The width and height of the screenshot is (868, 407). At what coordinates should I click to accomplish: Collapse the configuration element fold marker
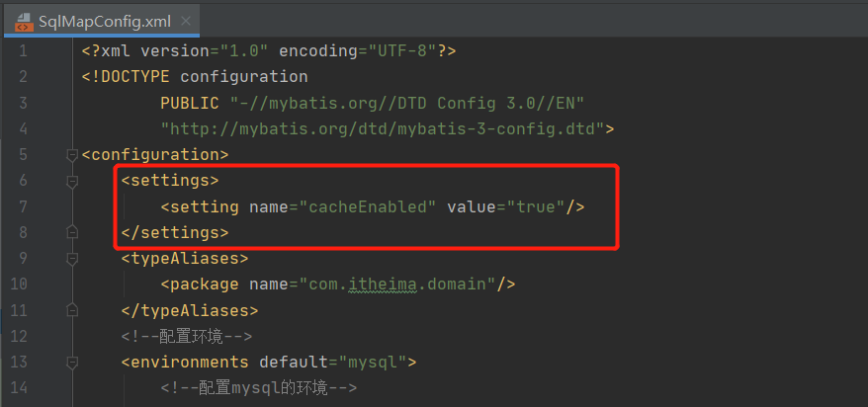click(71, 155)
